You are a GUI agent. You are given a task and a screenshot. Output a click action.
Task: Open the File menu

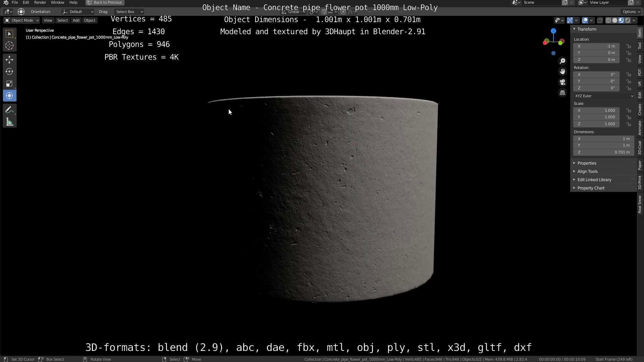pyautogui.click(x=15, y=2)
